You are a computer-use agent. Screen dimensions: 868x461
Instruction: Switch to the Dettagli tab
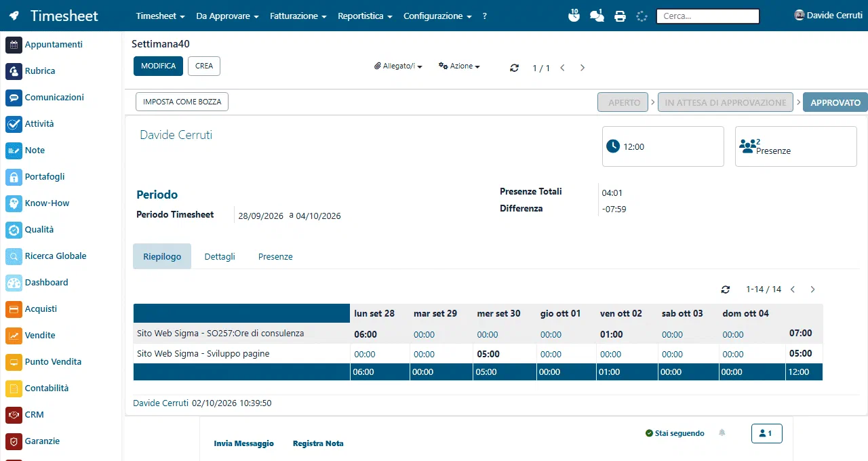click(220, 256)
